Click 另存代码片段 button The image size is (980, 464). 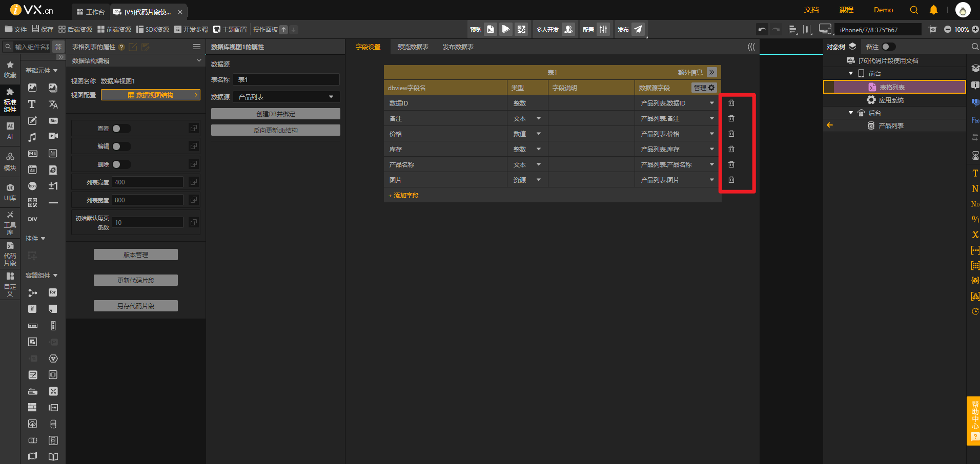click(x=136, y=306)
